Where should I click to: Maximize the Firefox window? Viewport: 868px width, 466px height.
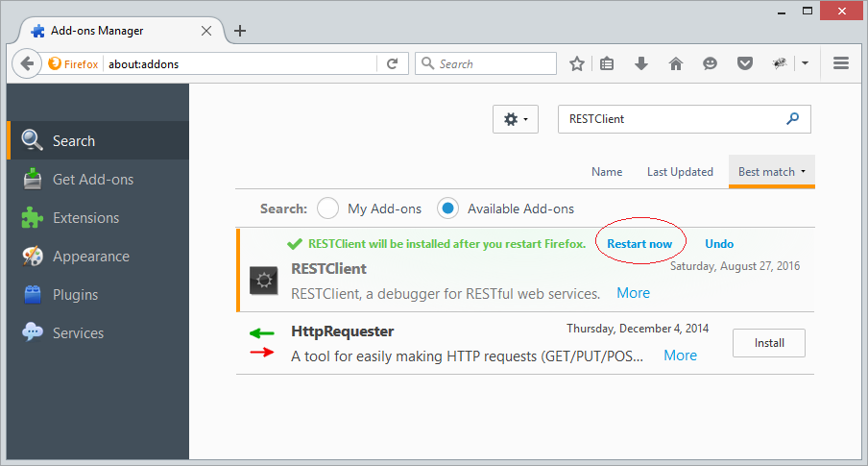pos(808,12)
